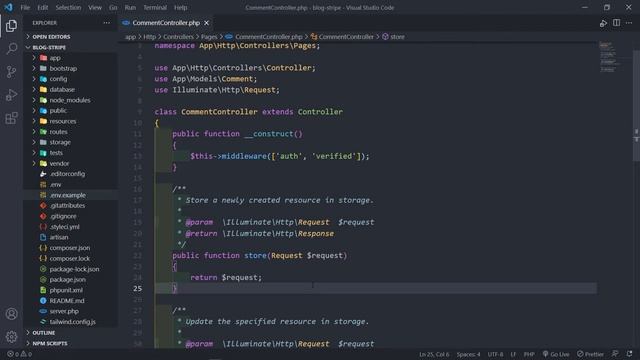
Task: Expand the vendor folder
Action: click(x=59, y=163)
